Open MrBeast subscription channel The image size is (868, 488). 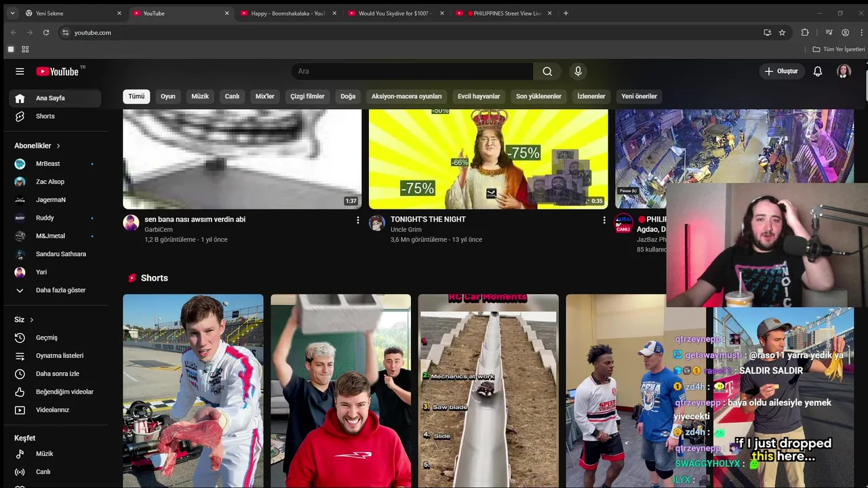pyautogui.click(x=56, y=163)
